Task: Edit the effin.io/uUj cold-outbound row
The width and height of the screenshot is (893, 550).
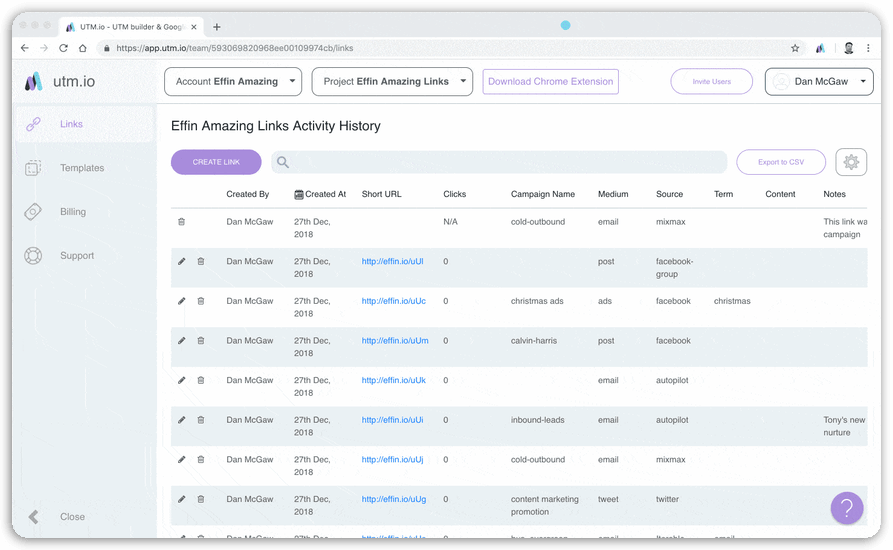Action: [x=181, y=459]
